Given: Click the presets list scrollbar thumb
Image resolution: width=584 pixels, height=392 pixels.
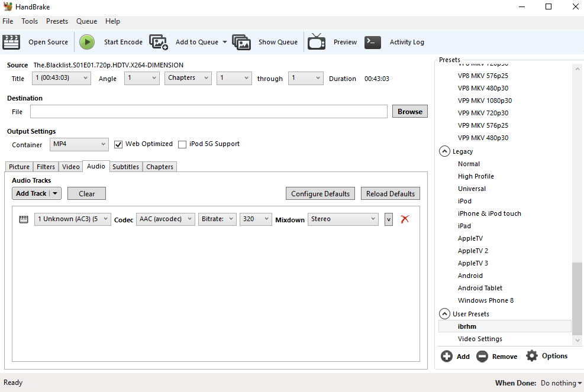Looking at the screenshot, I should [577, 299].
